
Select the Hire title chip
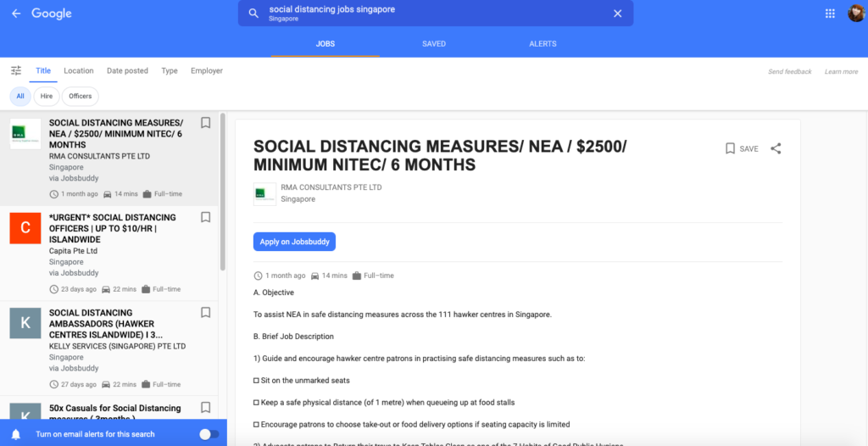47,97
